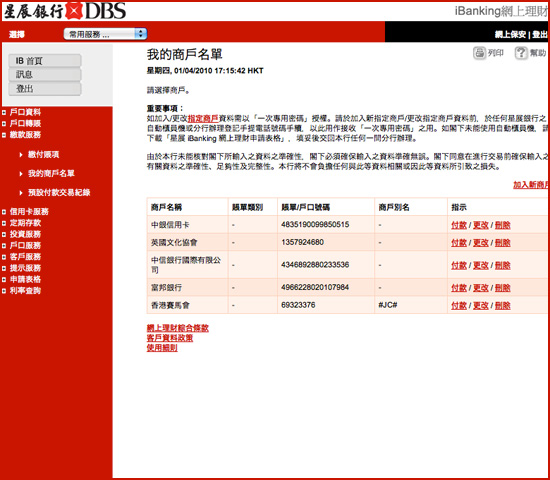Select account number 1357924680
Screen dimensions: 550x480
coord(302,242)
